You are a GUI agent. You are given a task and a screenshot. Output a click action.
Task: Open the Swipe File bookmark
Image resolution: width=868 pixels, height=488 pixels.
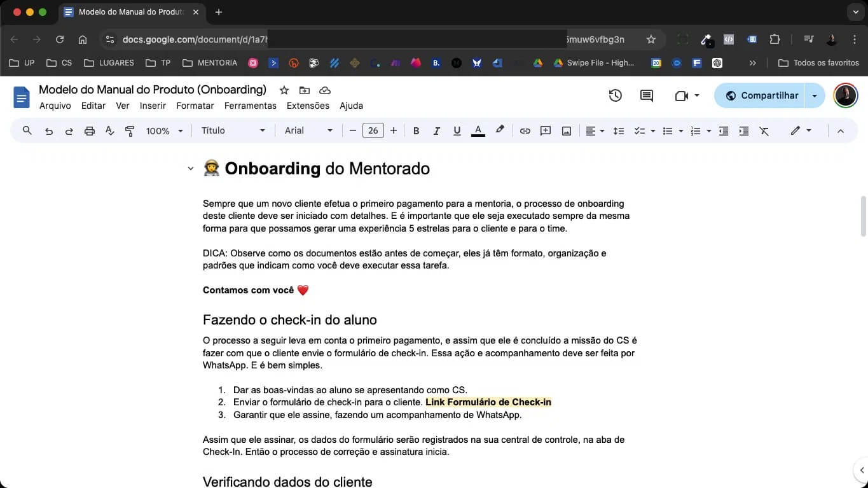[x=594, y=63]
